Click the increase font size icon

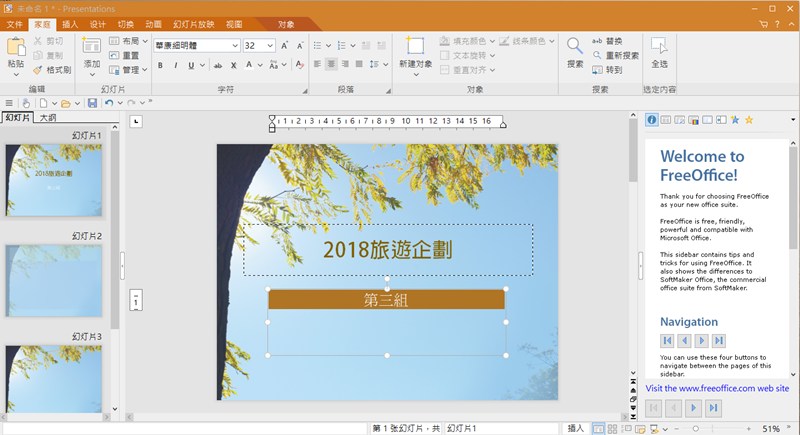tap(285, 46)
